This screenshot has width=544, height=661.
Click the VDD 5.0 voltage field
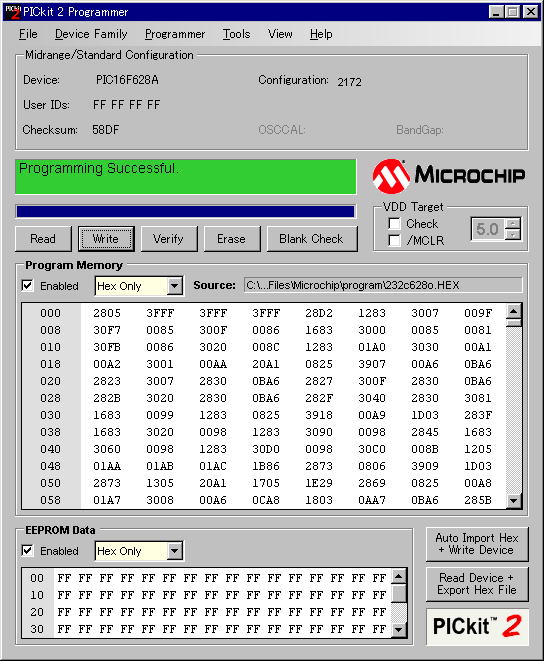(x=488, y=229)
